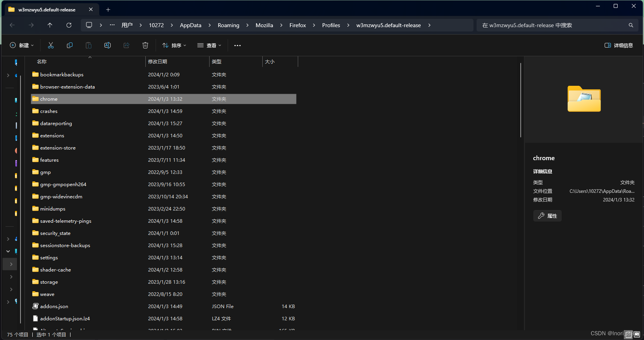Screen dimensions: 644x340
Task: Click the search magnifier icon
Action: point(631,25)
